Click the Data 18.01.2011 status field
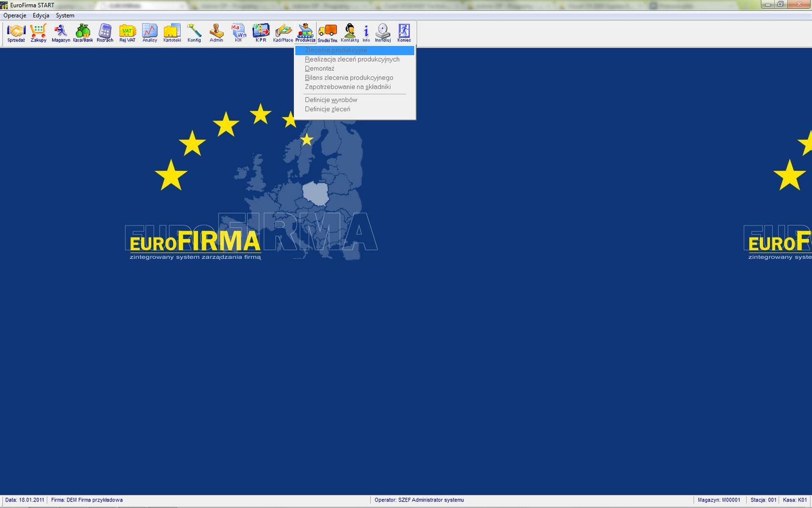 (x=25, y=500)
